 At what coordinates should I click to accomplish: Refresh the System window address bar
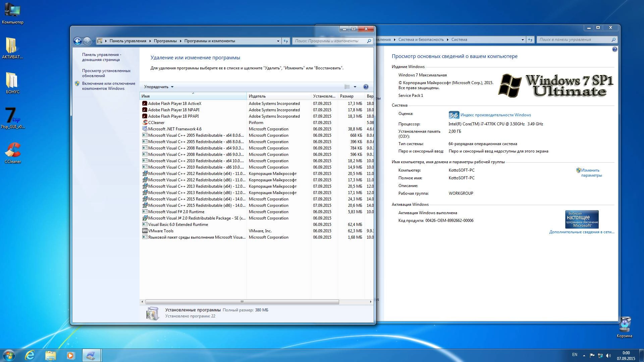tap(530, 40)
